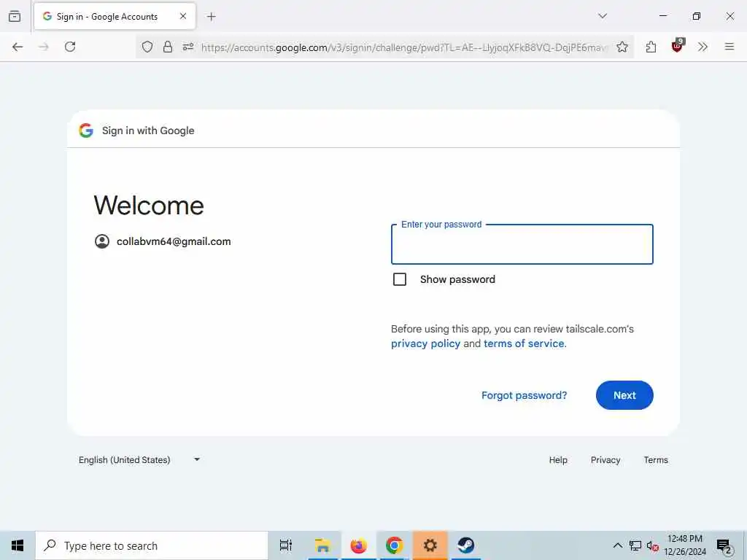The height and width of the screenshot is (560, 747).
Task: Open the uBlock Origin extension icon
Action: tap(677, 46)
